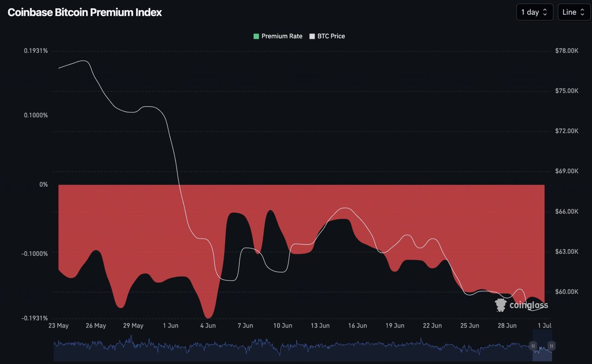The width and height of the screenshot is (592, 364).
Task: Click the "$75.00K" price axis label
Action: 567,91
